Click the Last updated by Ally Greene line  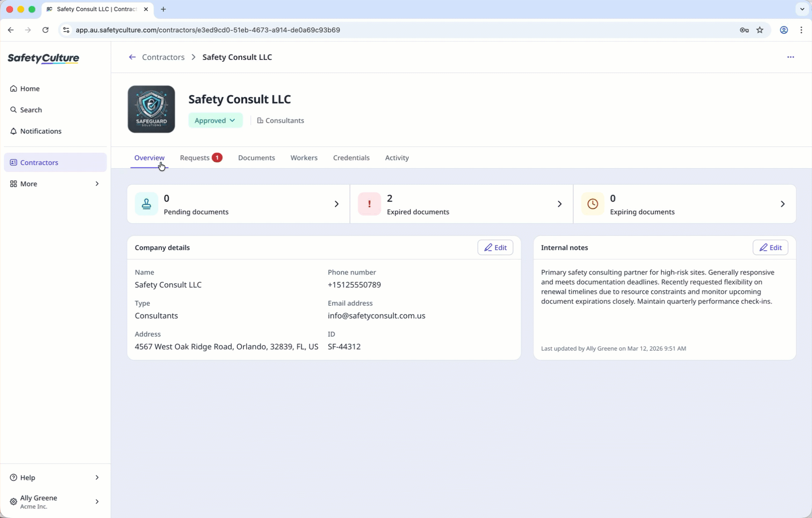pos(613,348)
